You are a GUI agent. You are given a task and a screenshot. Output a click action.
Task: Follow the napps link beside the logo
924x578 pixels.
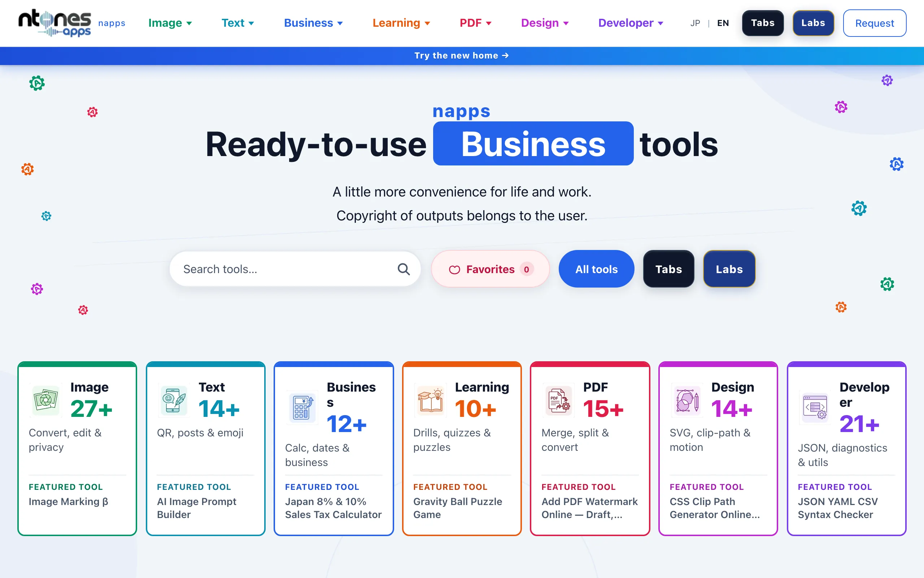point(112,23)
